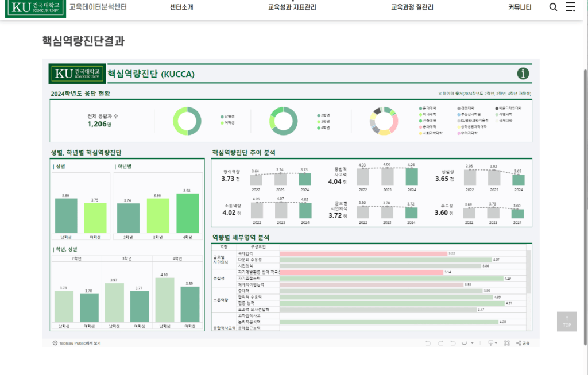Click the Tableau Public에서 보기 link

tap(76, 343)
